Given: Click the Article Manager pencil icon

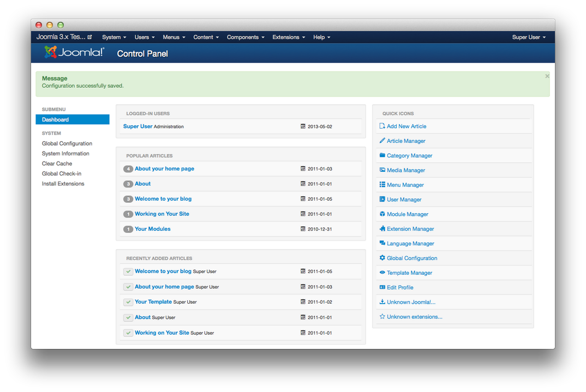Looking at the screenshot, I should tap(382, 141).
